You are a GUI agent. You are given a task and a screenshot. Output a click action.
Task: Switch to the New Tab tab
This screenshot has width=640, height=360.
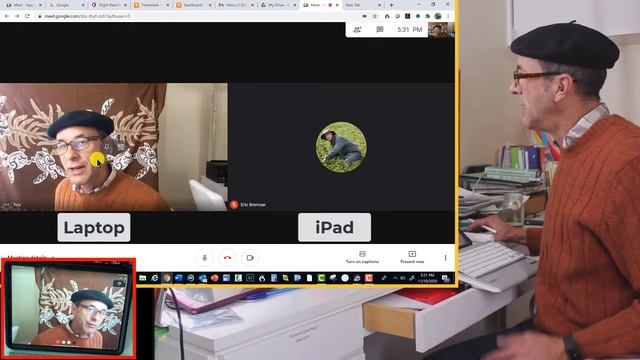[x=362, y=5]
